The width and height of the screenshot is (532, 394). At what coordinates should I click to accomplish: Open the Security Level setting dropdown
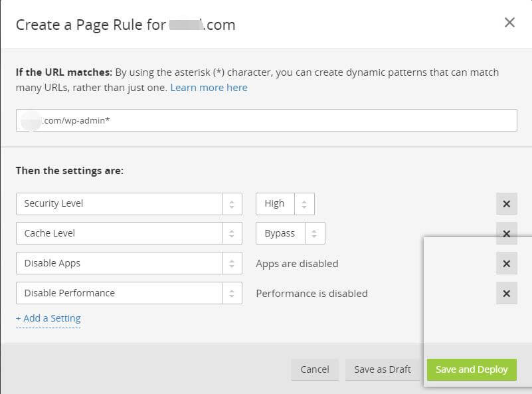point(120,204)
